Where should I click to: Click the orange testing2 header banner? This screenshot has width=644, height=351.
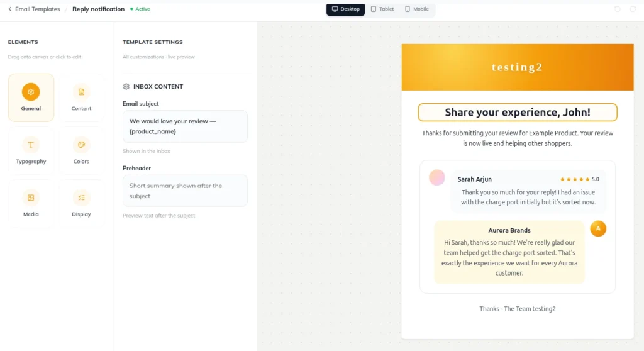coord(518,67)
